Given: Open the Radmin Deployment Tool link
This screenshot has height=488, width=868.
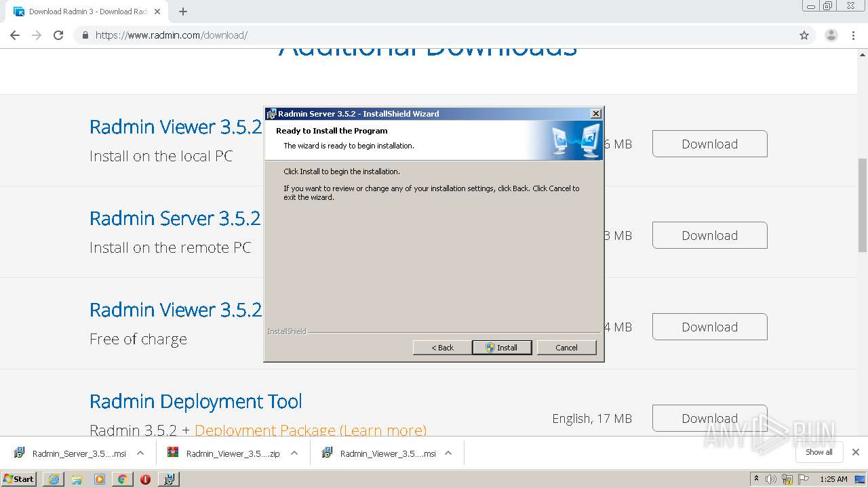Looking at the screenshot, I should point(196,401).
